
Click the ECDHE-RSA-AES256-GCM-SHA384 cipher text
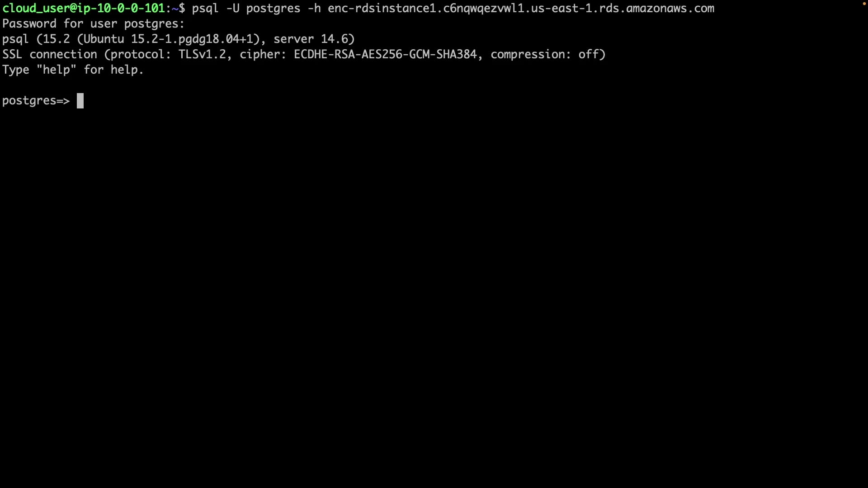click(385, 55)
